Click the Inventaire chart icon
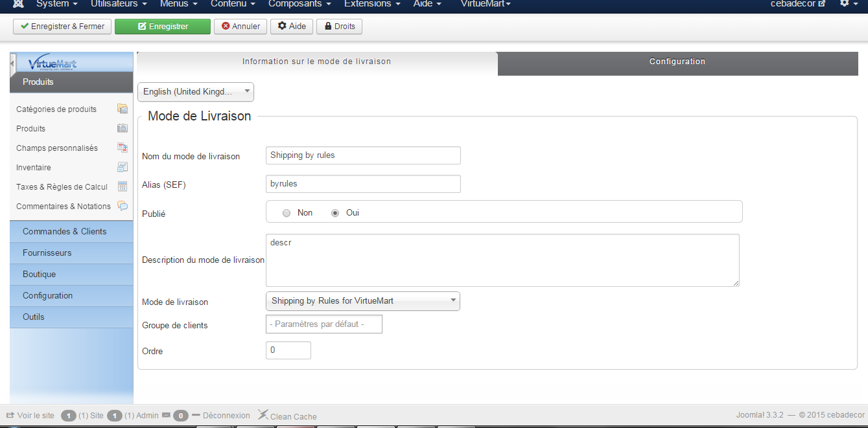The image size is (868, 428). pyautogui.click(x=122, y=167)
